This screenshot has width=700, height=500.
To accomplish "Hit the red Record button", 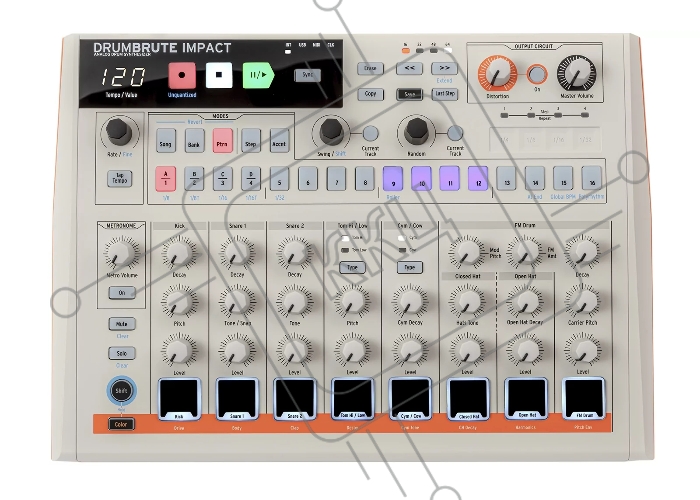I will 182,75.
